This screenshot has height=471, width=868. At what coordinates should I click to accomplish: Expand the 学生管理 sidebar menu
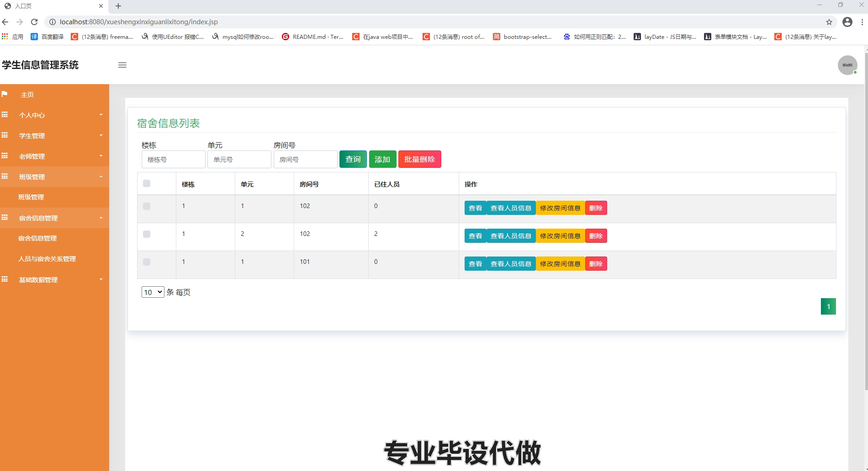pyautogui.click(x=54, y=135)
